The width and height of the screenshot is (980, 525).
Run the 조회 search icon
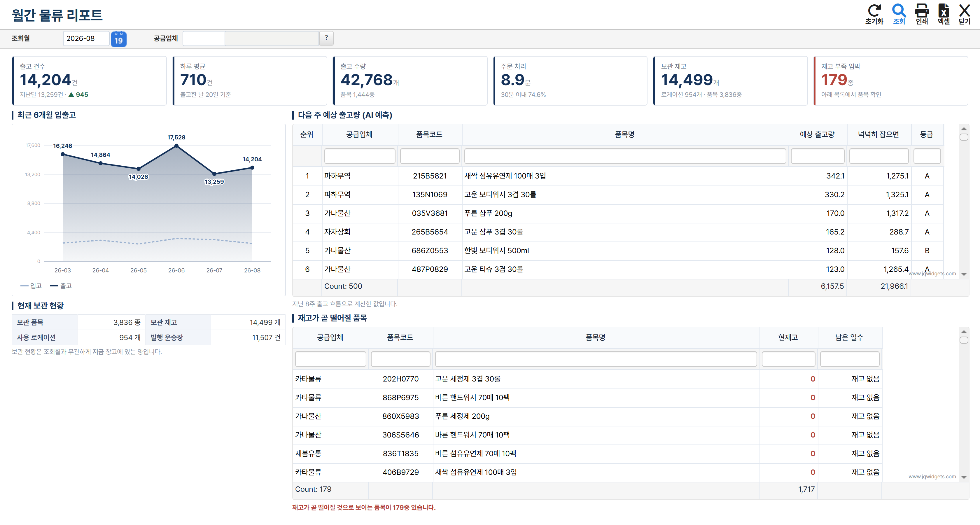click(899, 15)
